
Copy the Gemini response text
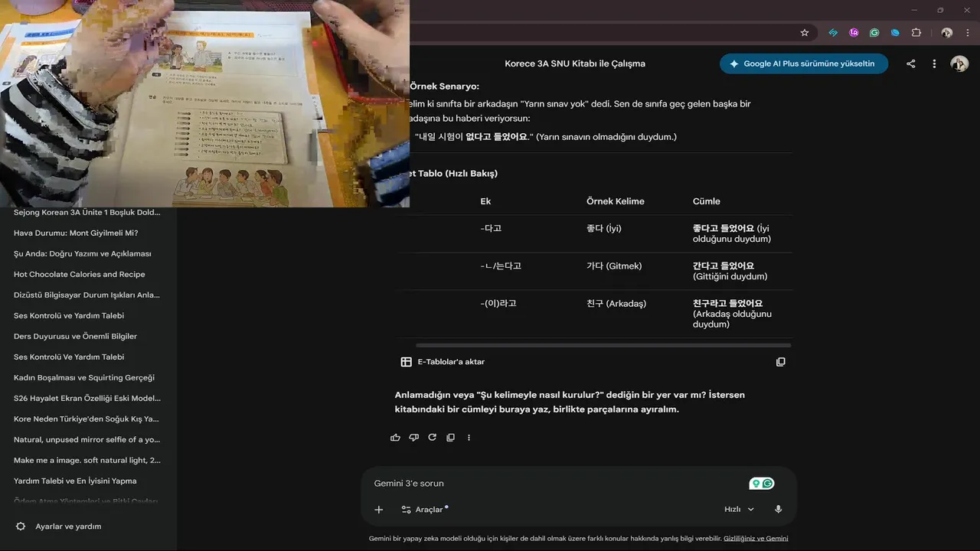tap(450, 438)
